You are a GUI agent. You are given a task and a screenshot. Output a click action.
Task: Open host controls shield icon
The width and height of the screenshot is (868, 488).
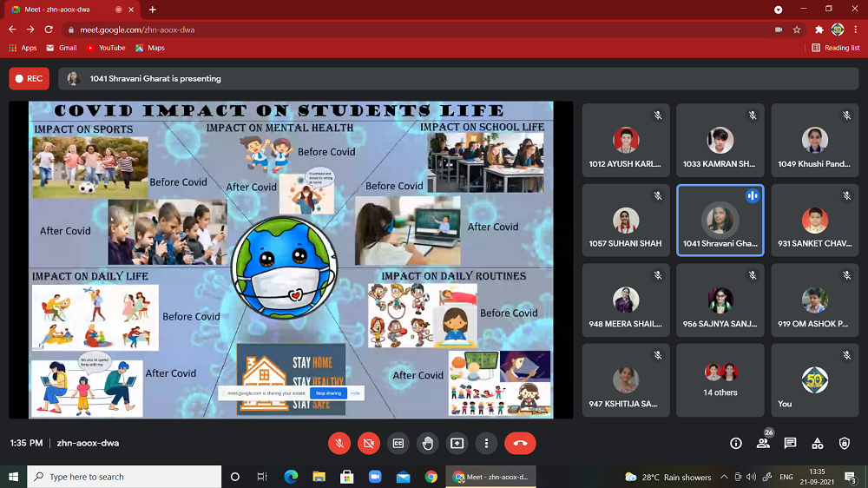tap(845, 443)
